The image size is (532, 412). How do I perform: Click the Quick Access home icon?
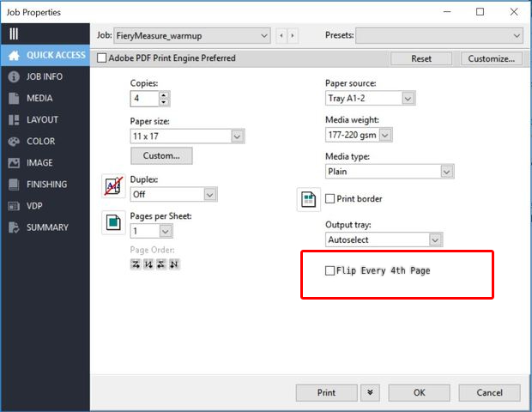(x=15, y=55)
